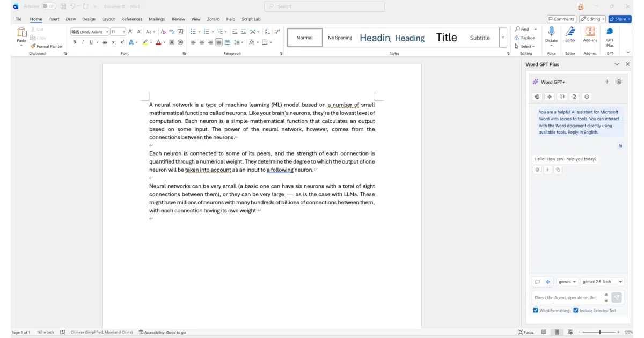
Task: Click the Dictate microphone icon
Action: (551, 32)
